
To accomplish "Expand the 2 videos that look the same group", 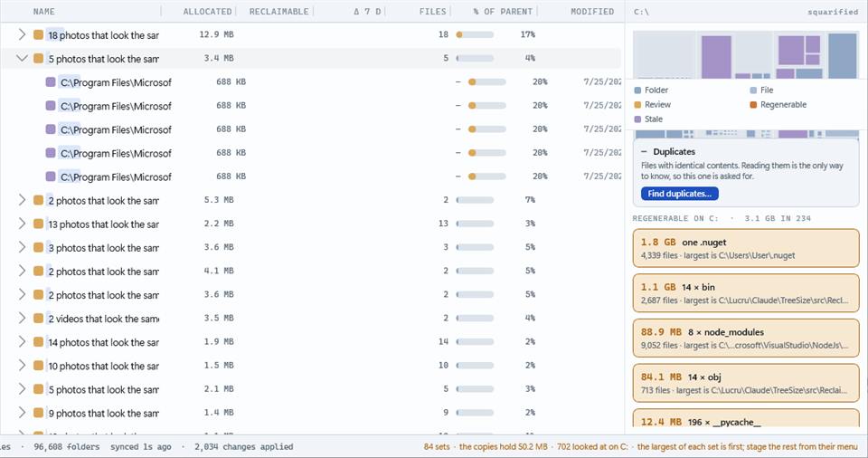I will (22, 318).
